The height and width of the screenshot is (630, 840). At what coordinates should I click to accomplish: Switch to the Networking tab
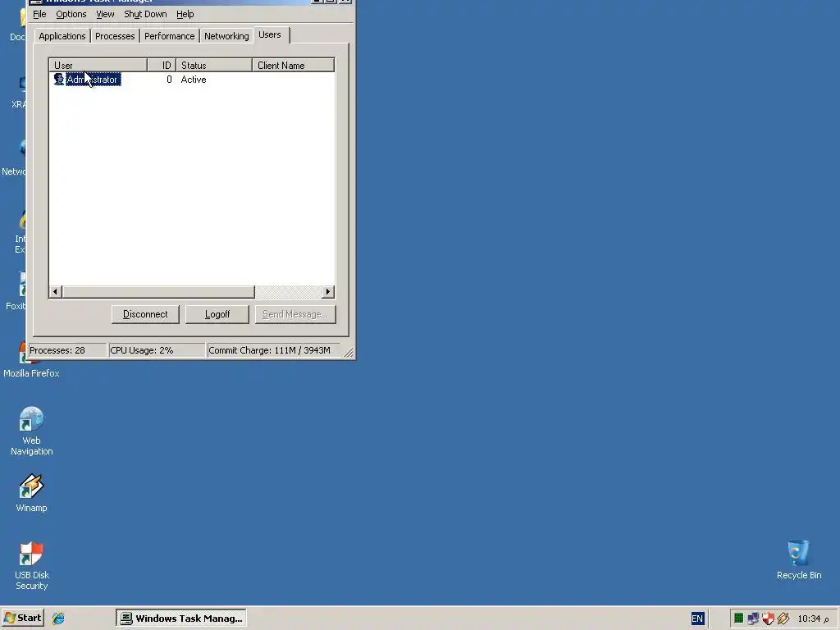click(x=226, y=36)
